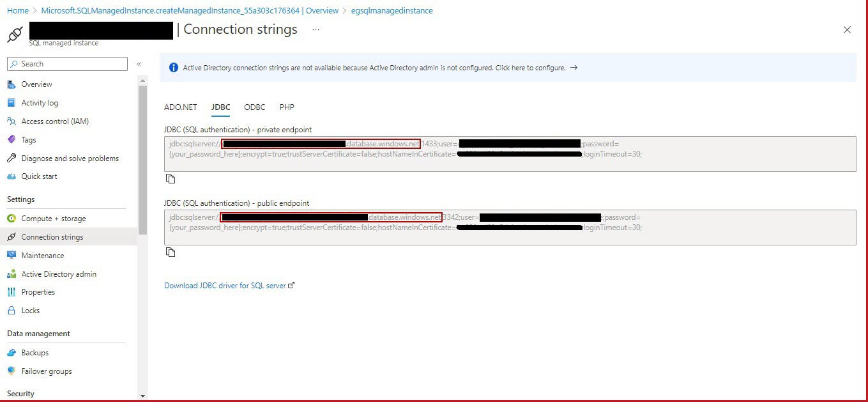Close the Connection strings blade

847,30
